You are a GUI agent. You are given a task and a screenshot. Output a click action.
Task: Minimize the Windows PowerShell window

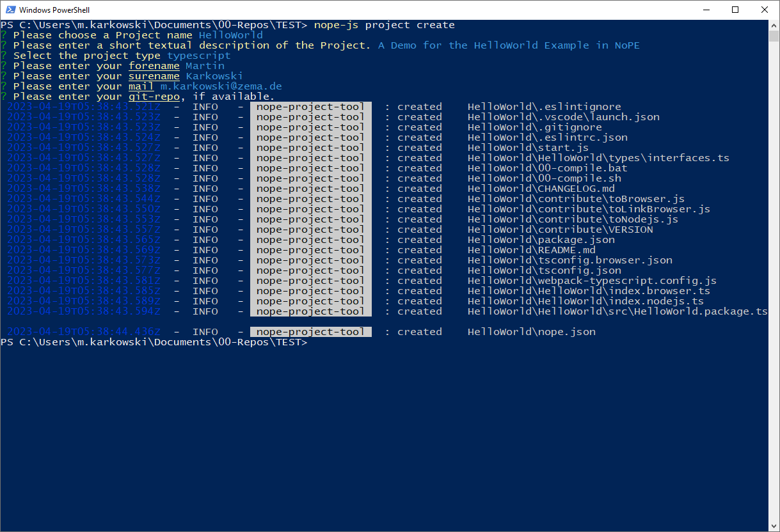[x=706, y=10]
